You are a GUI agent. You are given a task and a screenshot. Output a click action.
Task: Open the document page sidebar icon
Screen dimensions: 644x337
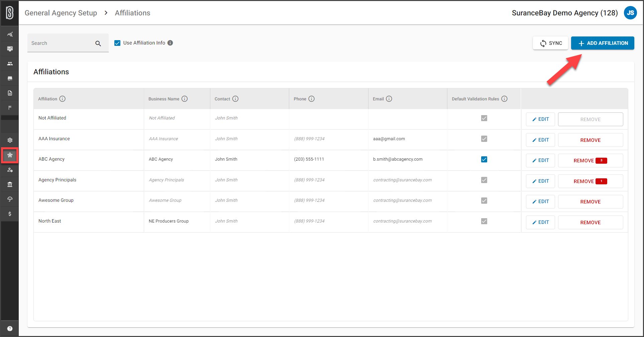pos(10,93)
